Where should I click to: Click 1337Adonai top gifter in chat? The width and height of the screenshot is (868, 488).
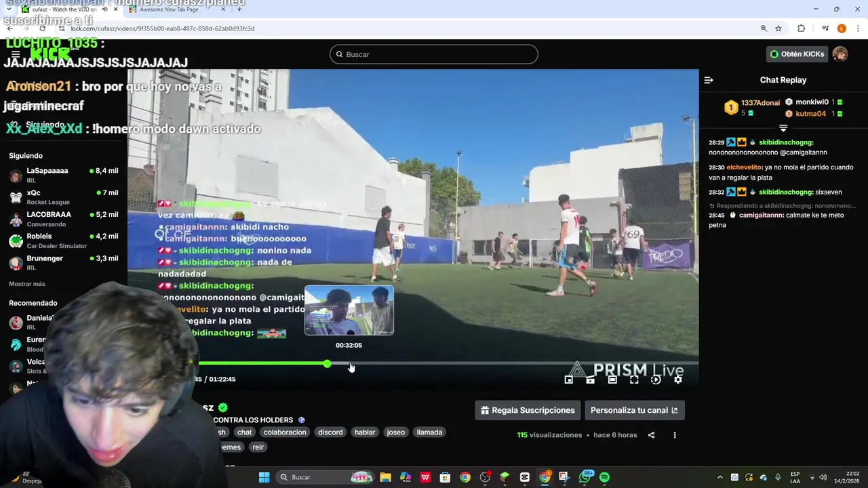pyautogui.click(x=760, y=103)
